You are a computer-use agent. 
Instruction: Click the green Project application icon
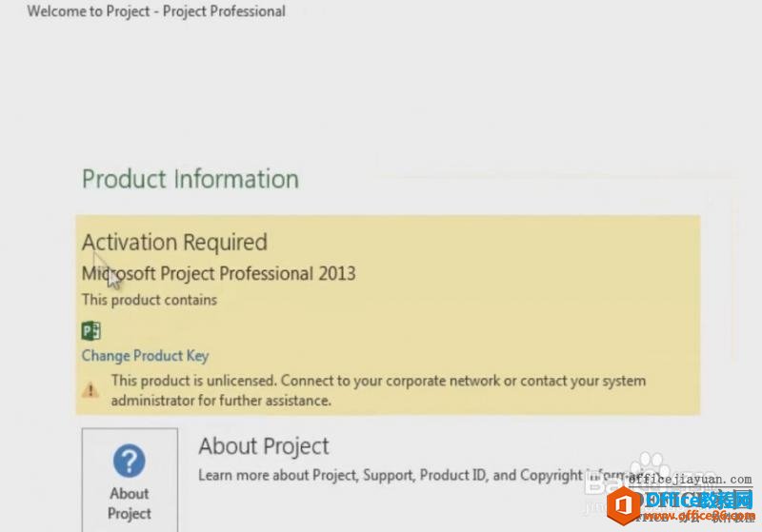click(90, 331)
